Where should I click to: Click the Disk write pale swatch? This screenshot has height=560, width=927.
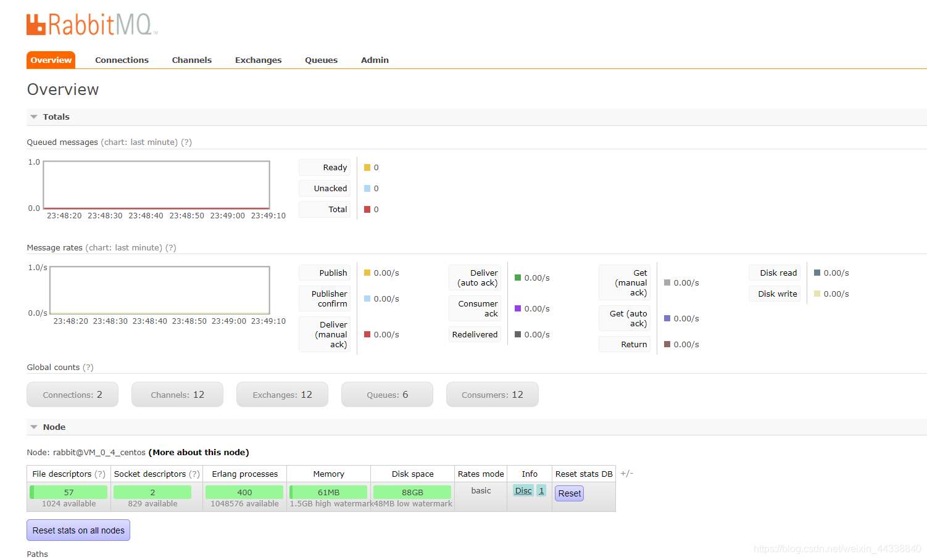pyautogui.click(x=817, y=294)
